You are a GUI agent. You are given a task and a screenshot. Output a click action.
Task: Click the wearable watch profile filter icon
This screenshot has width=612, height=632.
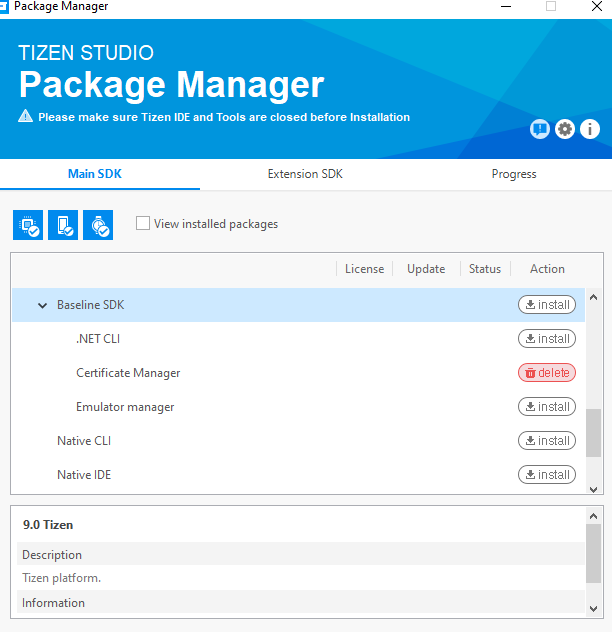(98, 225)
